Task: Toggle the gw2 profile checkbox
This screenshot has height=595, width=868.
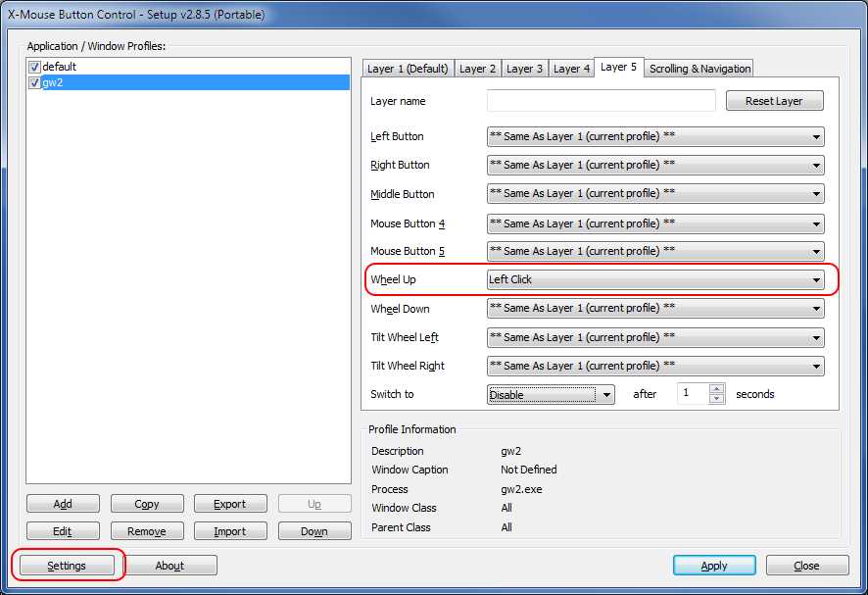Action: tap(34, 83)
